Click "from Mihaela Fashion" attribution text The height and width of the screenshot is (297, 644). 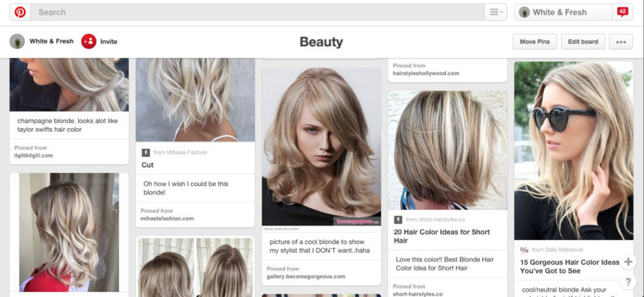coord(180,152)
